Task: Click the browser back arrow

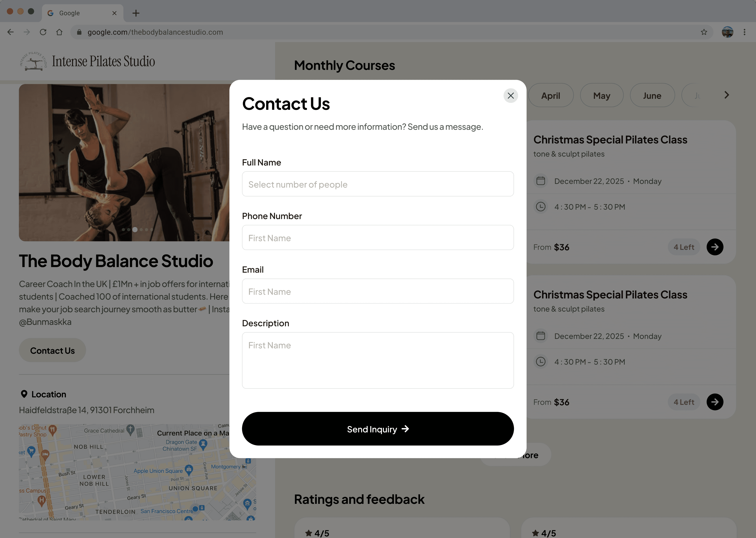Action: (11, 32)
